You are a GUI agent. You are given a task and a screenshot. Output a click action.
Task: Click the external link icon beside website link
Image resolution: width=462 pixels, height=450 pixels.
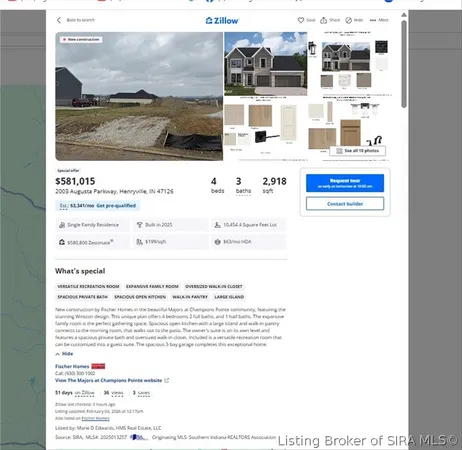167,380
